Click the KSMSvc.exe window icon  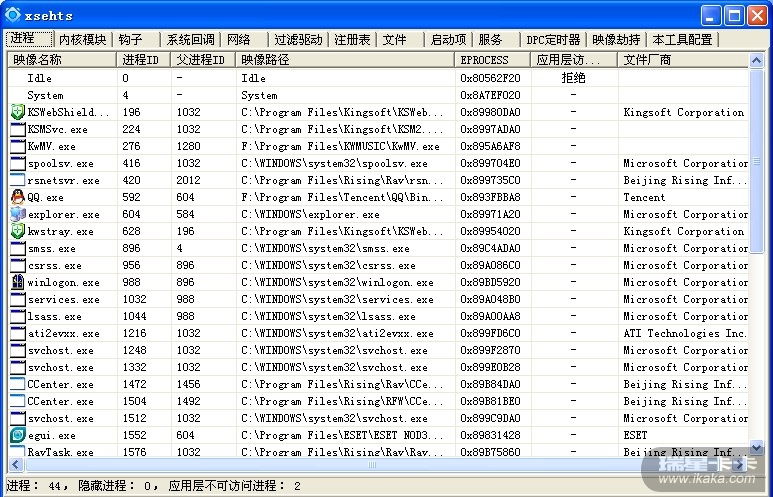(18, 129)
